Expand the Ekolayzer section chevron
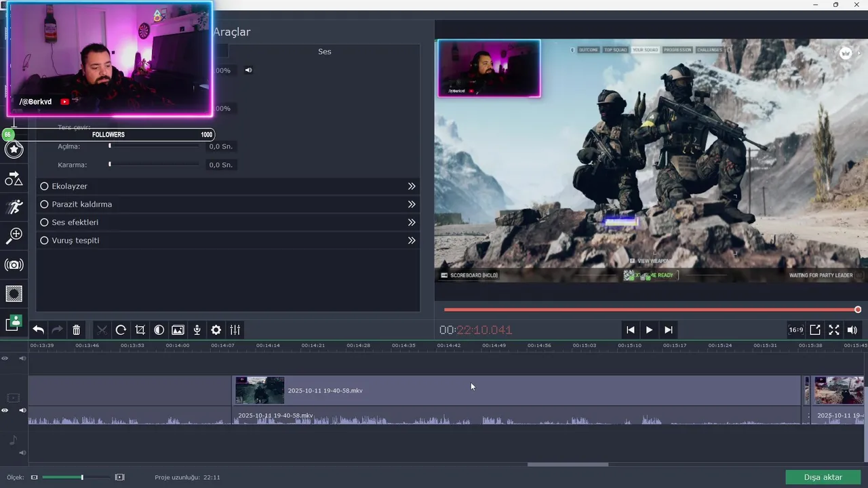Screen dimensions: 868x488 pos(411,186)
